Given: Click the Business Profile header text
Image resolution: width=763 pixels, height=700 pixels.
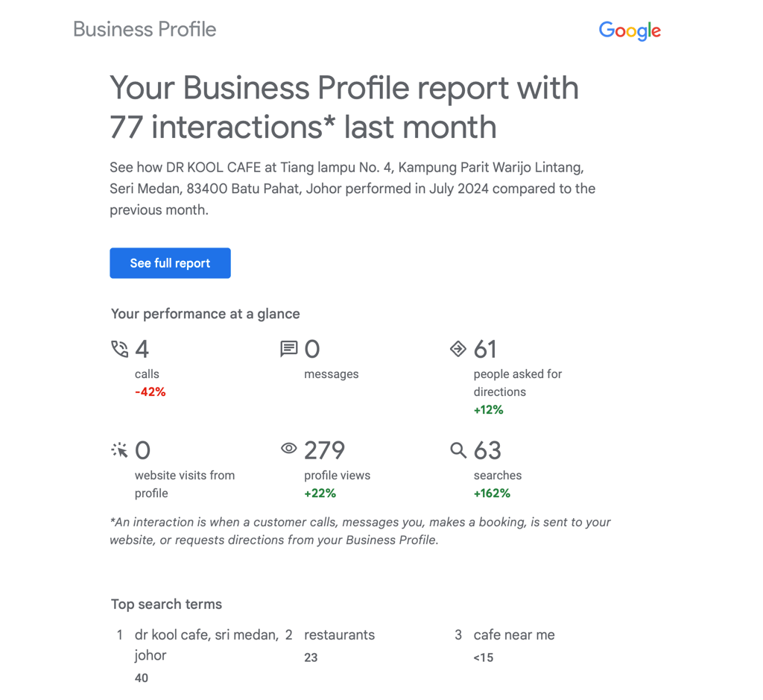Looking at the screenshot, I should [x=145, y=30].
